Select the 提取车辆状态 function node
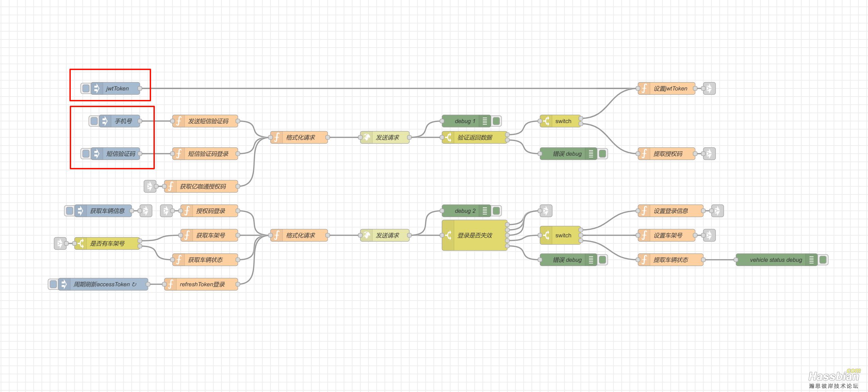868x392 pixels. tap(671, 260)
